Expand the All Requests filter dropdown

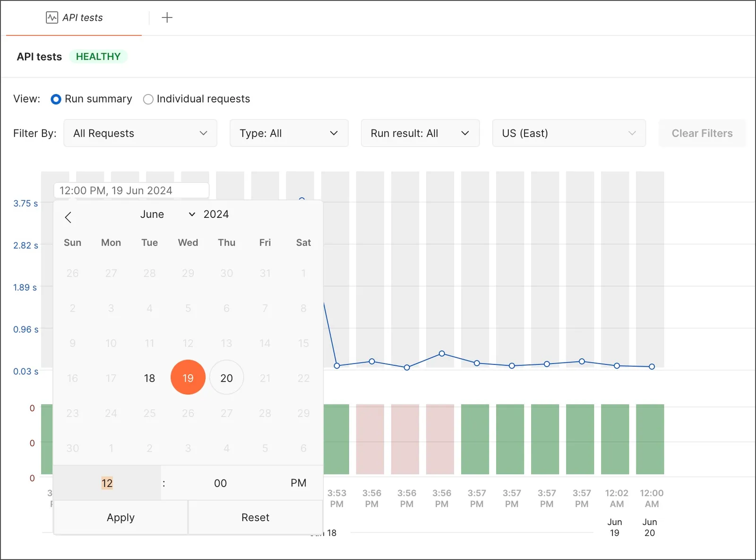(x=140, y=133)
